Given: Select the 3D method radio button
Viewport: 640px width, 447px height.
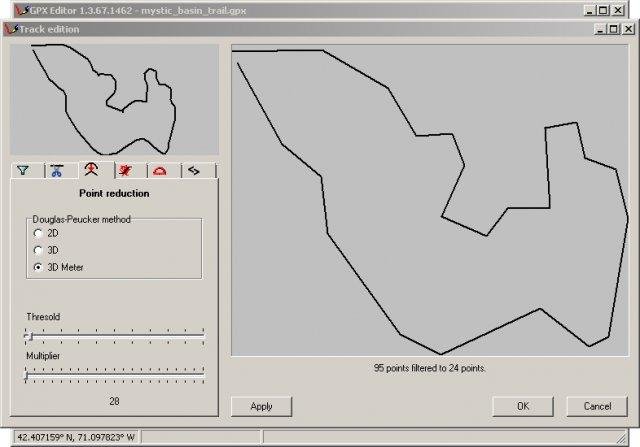Looking at the screenshot, I should [x=38, y=250].
